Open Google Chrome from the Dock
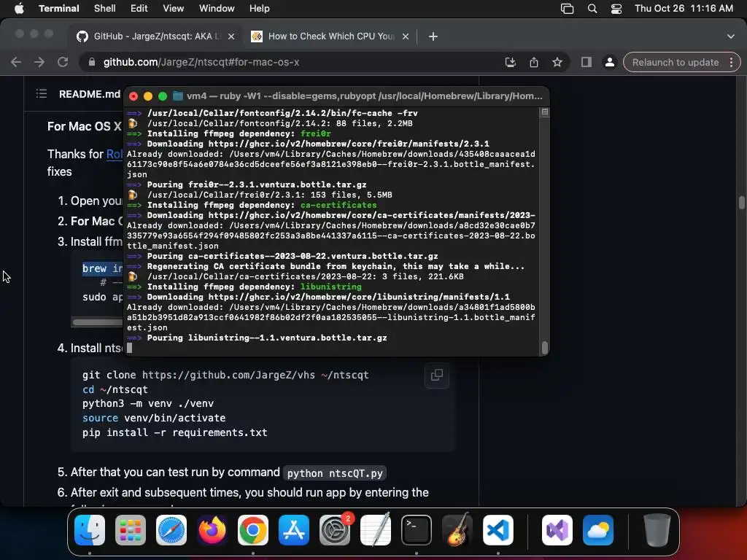The image size is (747, 560). tap(253, 530)
